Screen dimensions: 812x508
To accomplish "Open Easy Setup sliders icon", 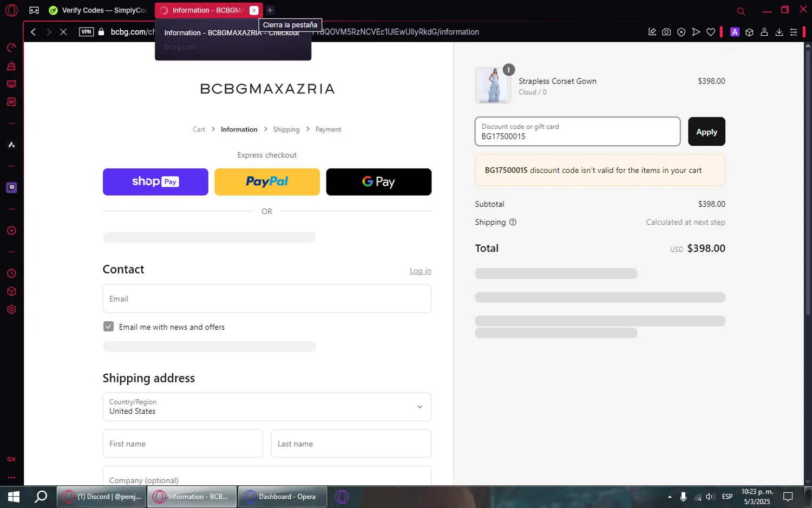I will point(794,32).
